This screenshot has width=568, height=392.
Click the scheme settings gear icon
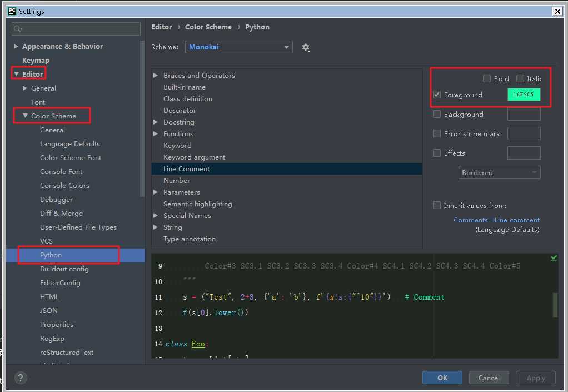tap(306, 47)
